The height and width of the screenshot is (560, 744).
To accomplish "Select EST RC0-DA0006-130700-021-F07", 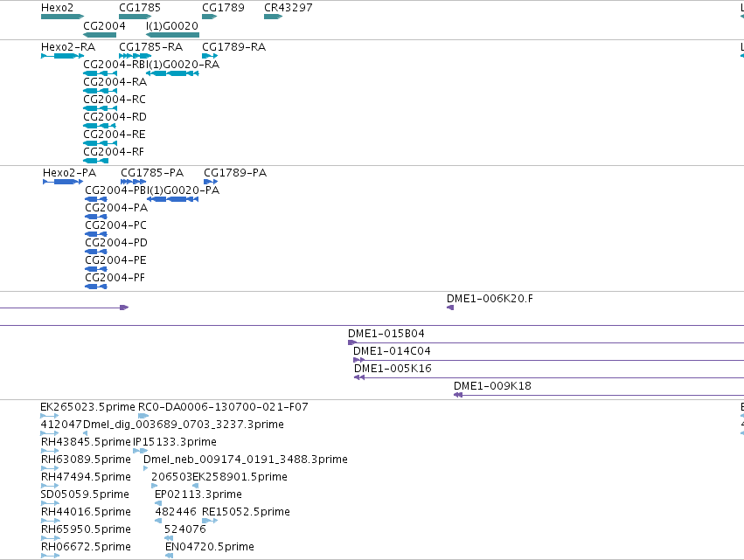I will click(x=223, y=407).
